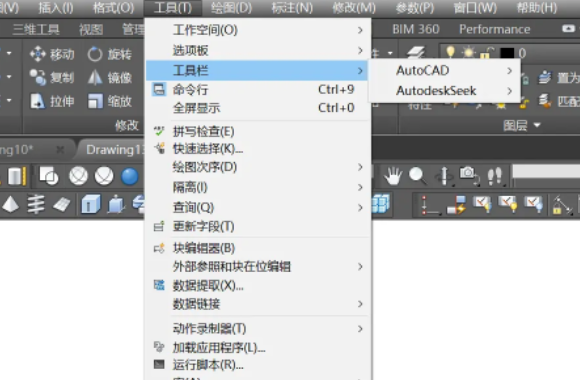Open the Dimension (标注) menu
The width and height of the screenshot is (580, 380).
pos(292,7)
